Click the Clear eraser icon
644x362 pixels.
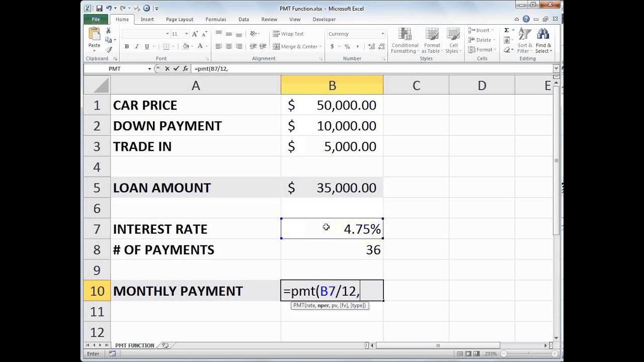click(507, 50)
